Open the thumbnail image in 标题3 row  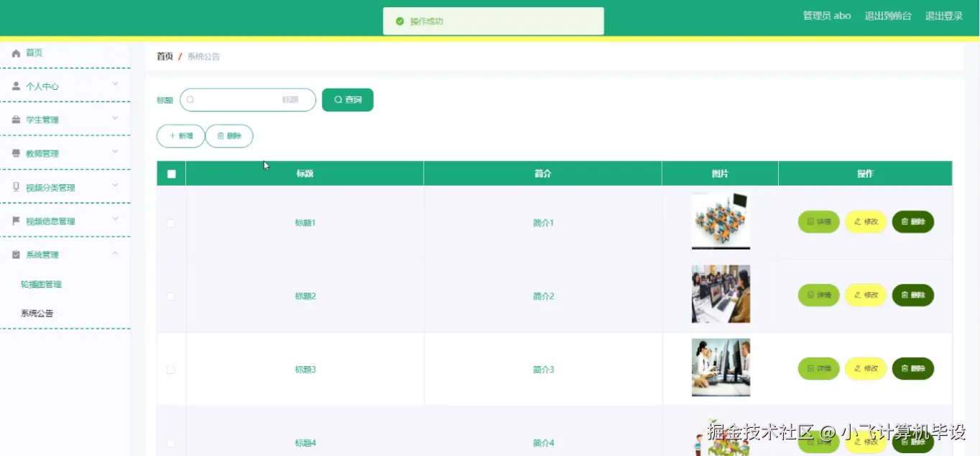pos(721,368)
